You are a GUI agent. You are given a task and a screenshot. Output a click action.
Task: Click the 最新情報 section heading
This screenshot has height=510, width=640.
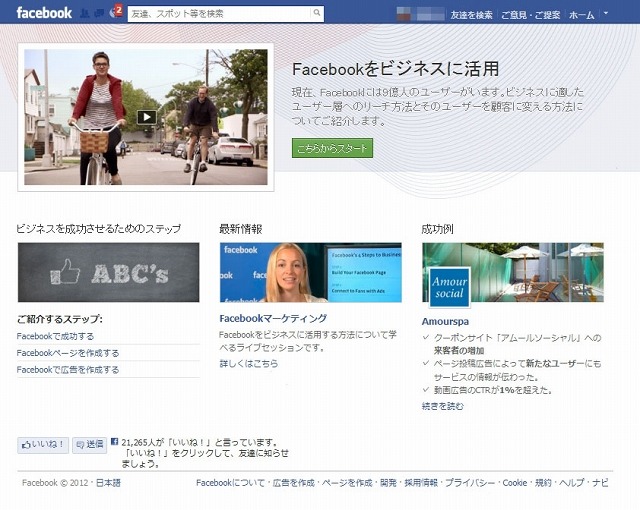click(x=240, y=229)
